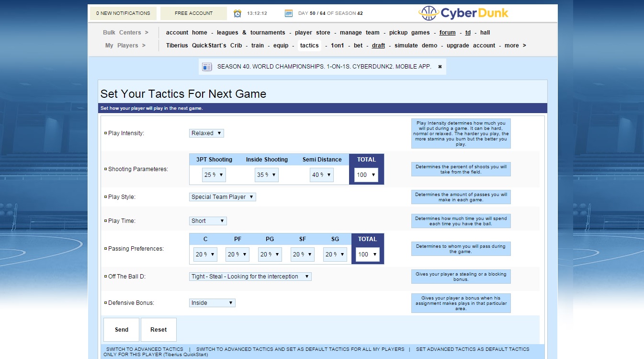Open the 3PT Shooting percentage dropdown
This screenshot has width=644, height=359.
click(214, 175)
